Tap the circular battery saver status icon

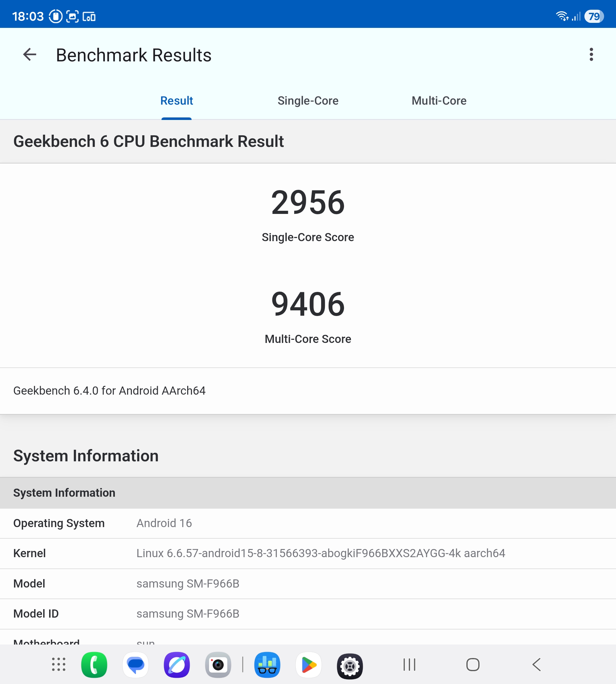(55, 16)
